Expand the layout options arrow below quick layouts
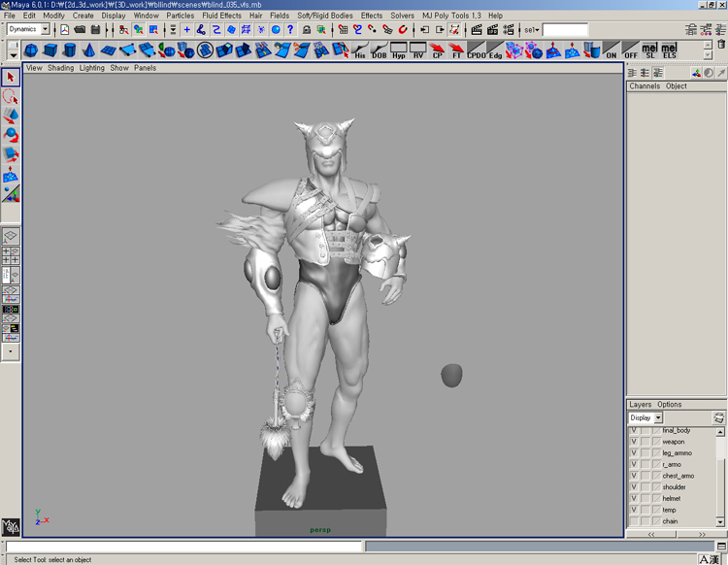This screenshot has width=728, height=565. (11, 353)
